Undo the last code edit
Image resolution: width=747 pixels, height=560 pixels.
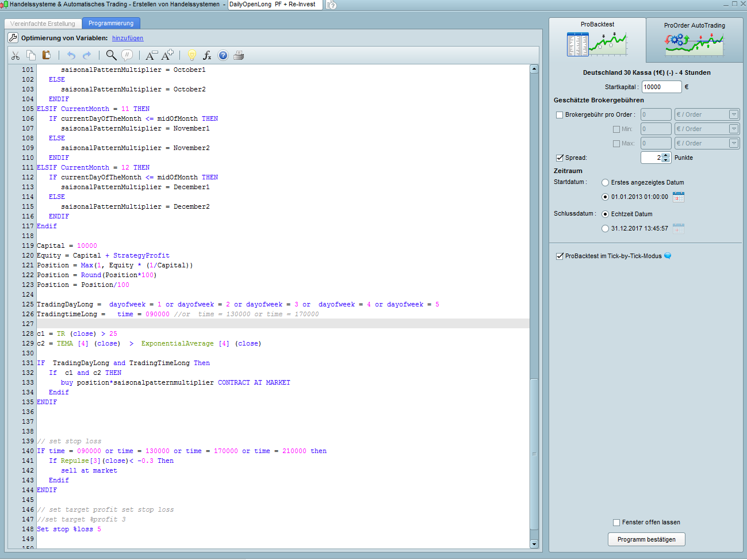pos(71,55)
